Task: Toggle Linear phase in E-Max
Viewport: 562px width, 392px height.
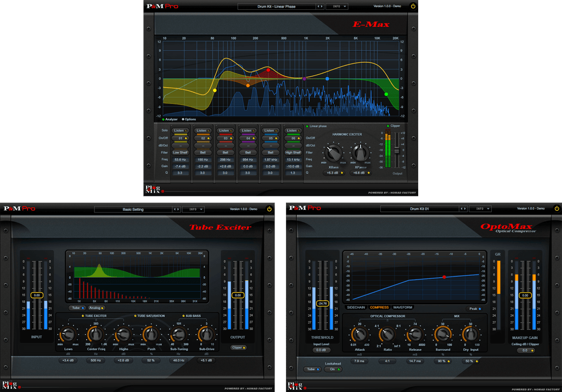Action: click(x=307, y=126)
